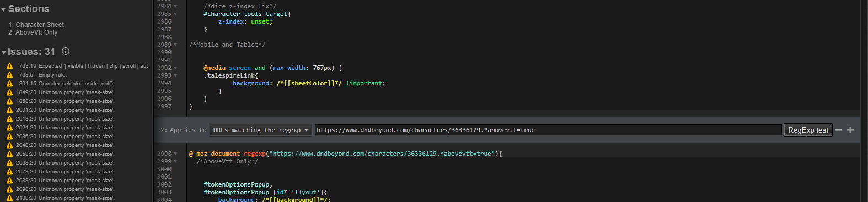Screen dimensions: 868x202
Task: Click the #character-tools-target selector
Action: 245,14
